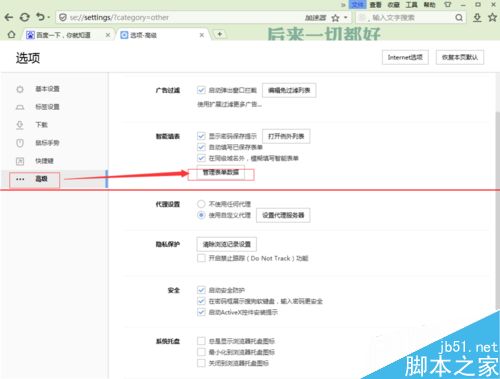Expand the dropdown arrow beside the address star
The image size is (500, 379).
pos(345,17)
